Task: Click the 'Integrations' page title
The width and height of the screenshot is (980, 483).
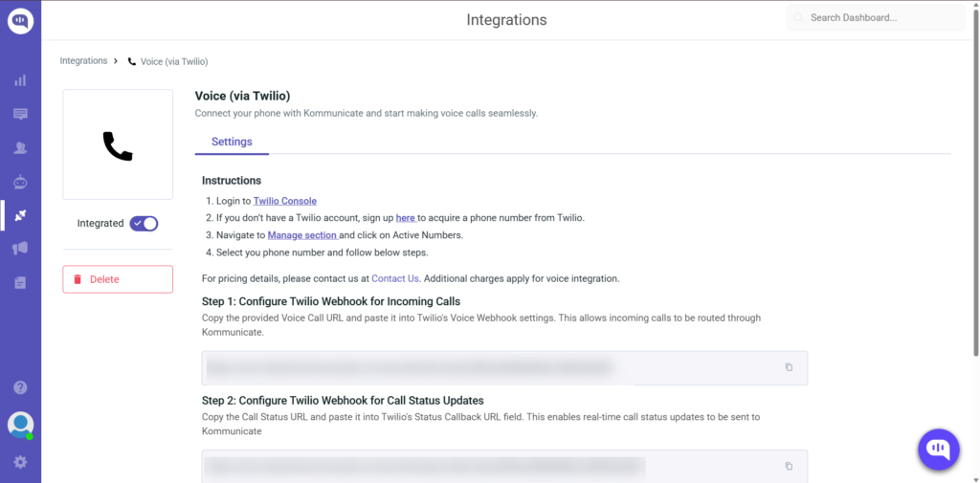Action: click(506, 20)
